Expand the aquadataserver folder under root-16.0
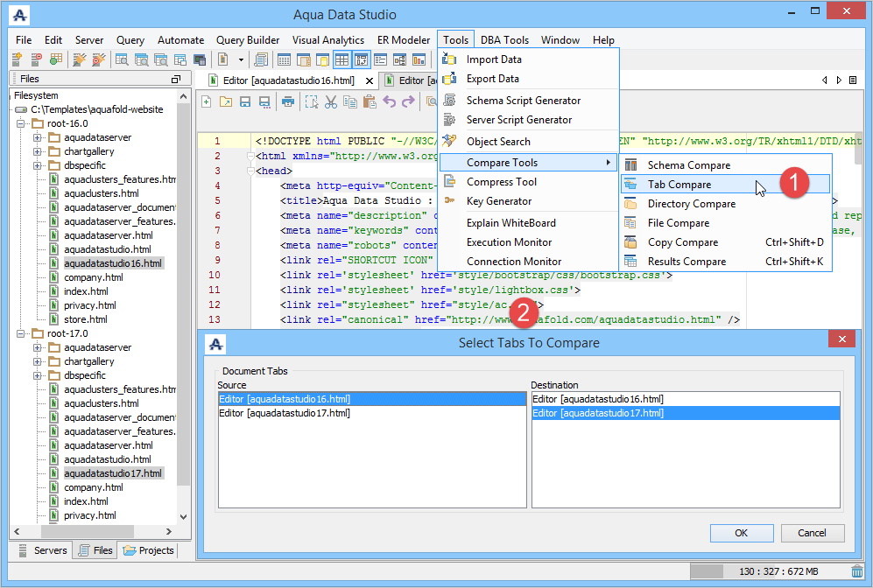Image resolution: width=873 pixels, height=588 pixels. pyautogui.click(x=38, y=138)
